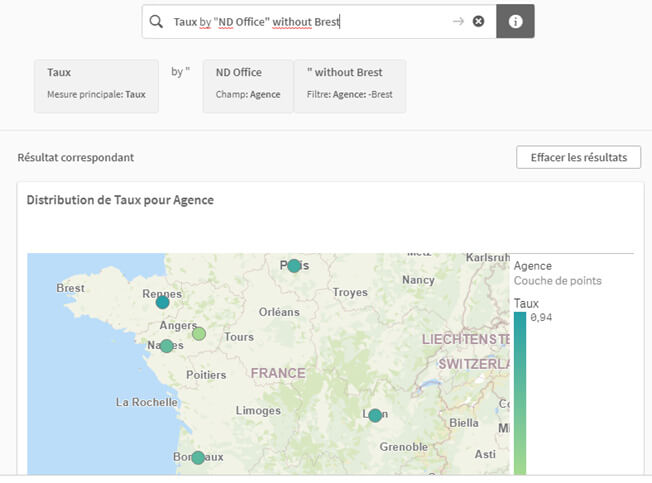The width and height of the screenshot is (652, 483).
Task: Click the Tours map label
Action: pyautogui.click(x=239, y=337)
